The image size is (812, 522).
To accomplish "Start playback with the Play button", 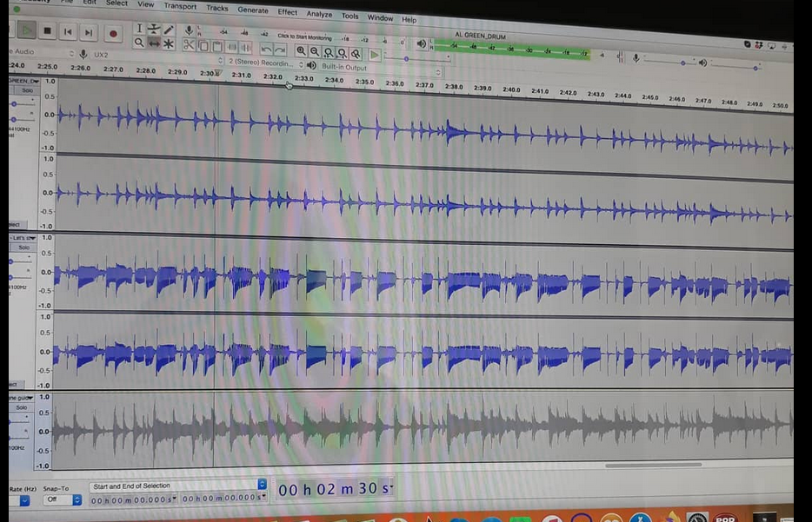I will 26,30.
